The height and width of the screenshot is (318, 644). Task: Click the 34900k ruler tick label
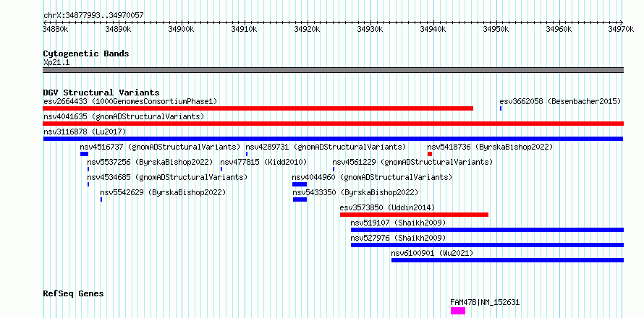(x=181, y=29)
